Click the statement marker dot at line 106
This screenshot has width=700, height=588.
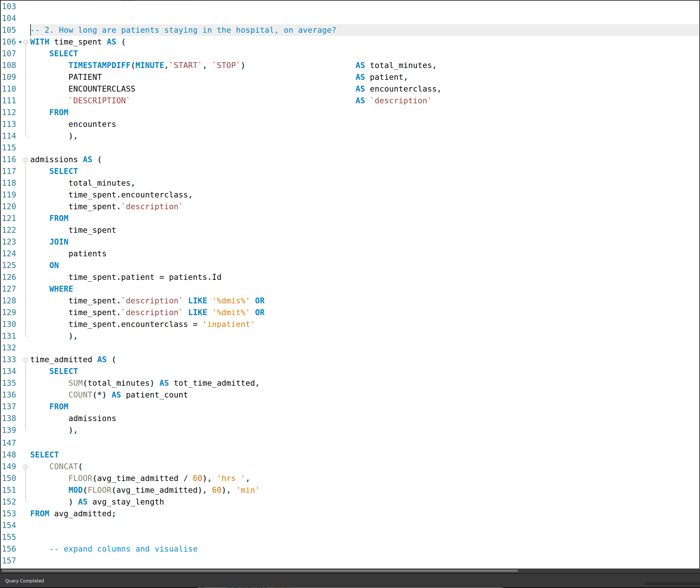click(x=20, y=42)
